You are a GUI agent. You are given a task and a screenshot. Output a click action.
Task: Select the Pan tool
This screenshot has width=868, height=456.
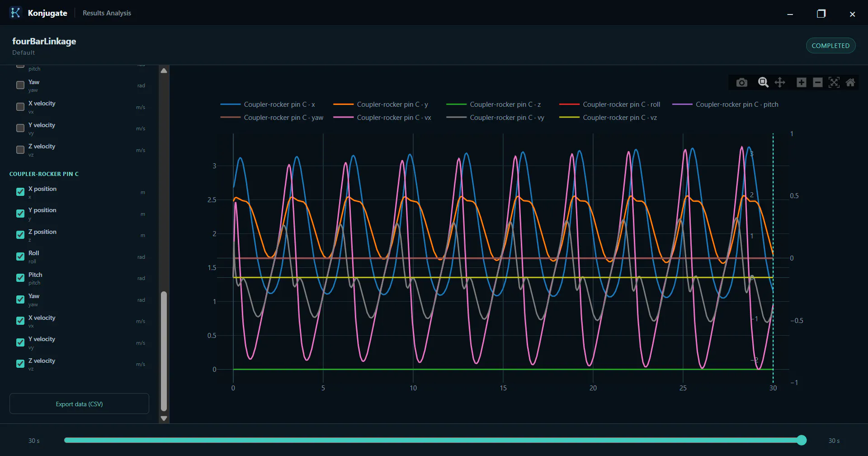(780, 82)
